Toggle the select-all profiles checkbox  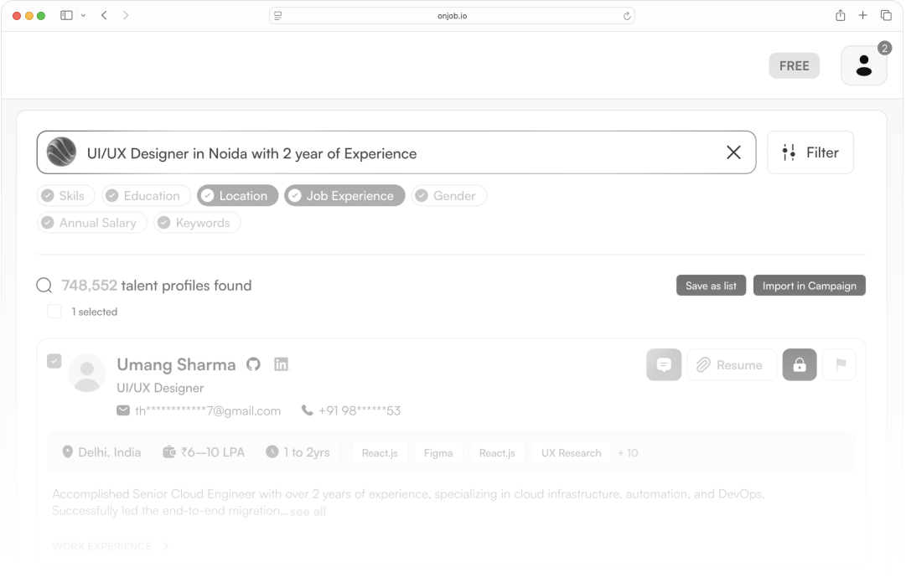(54, 312)
